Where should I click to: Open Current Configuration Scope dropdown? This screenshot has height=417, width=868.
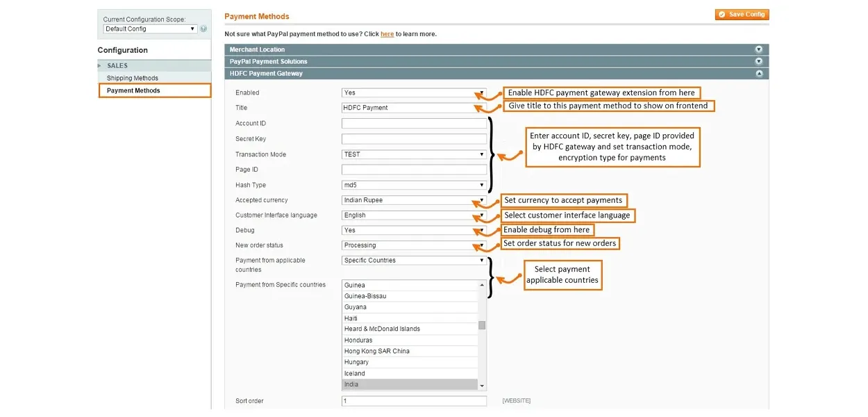tap(150, 28)
